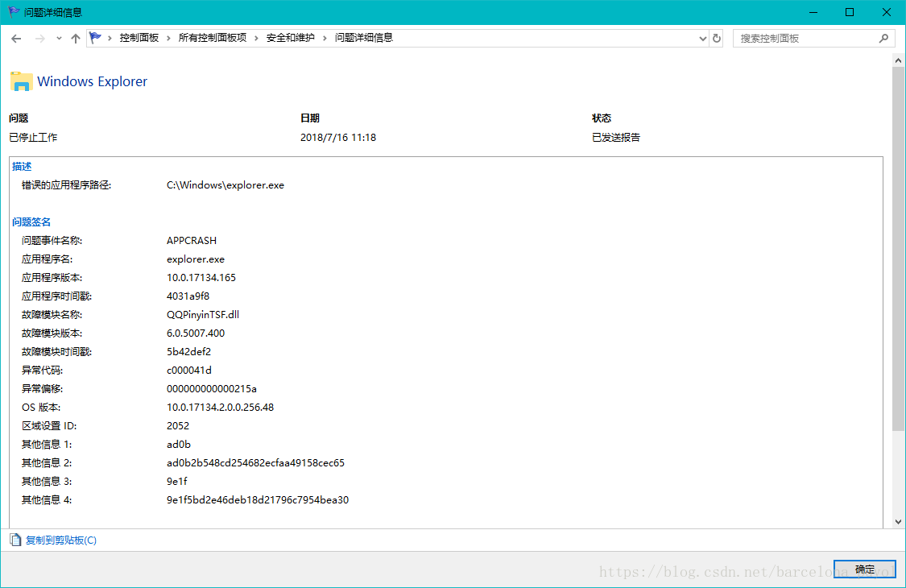The image size is (906, 588).
Task: Click the vertical scrollbar thumb
Action: [x=898, y=249]
